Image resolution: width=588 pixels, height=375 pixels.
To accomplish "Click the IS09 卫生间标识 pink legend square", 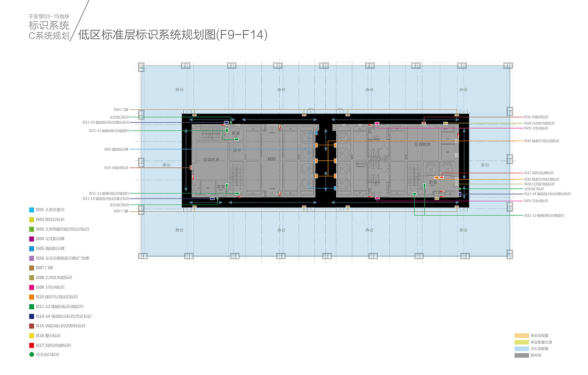I will click(31, 287).
